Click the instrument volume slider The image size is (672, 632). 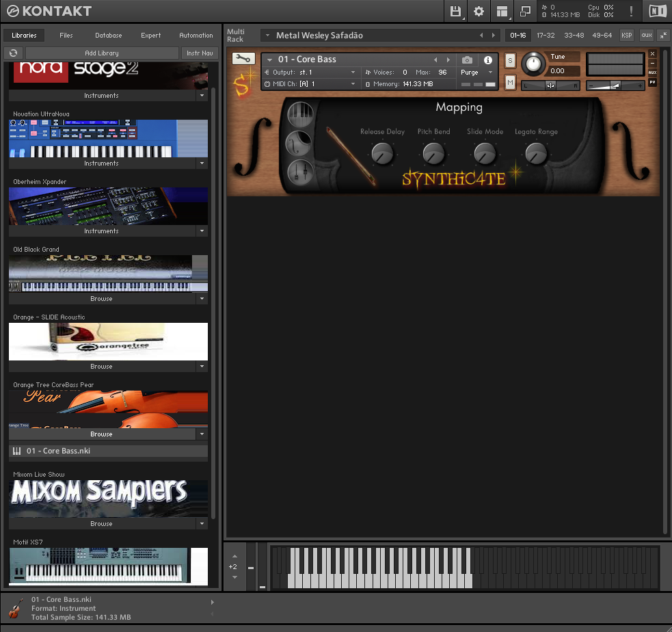pyautogui.click(x=615, y=85)
